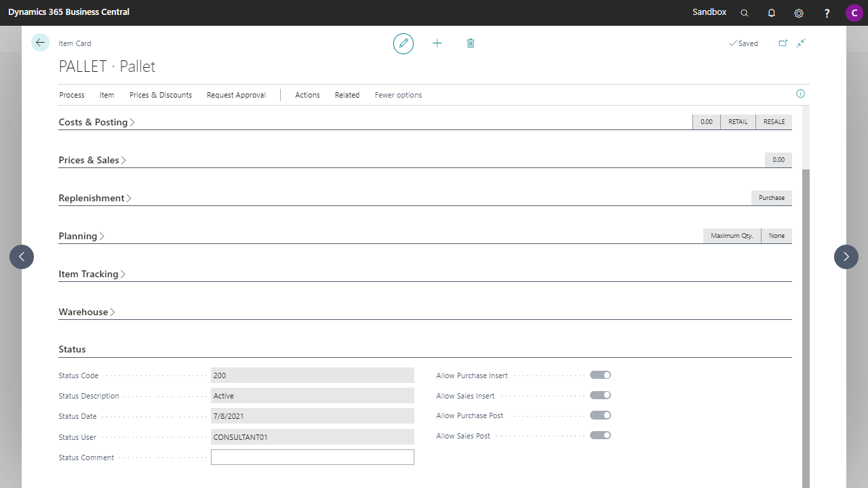Toggle Allow Purchase Insert switch
This screenshot has height=488, width=868.
(x=600, y=375)
